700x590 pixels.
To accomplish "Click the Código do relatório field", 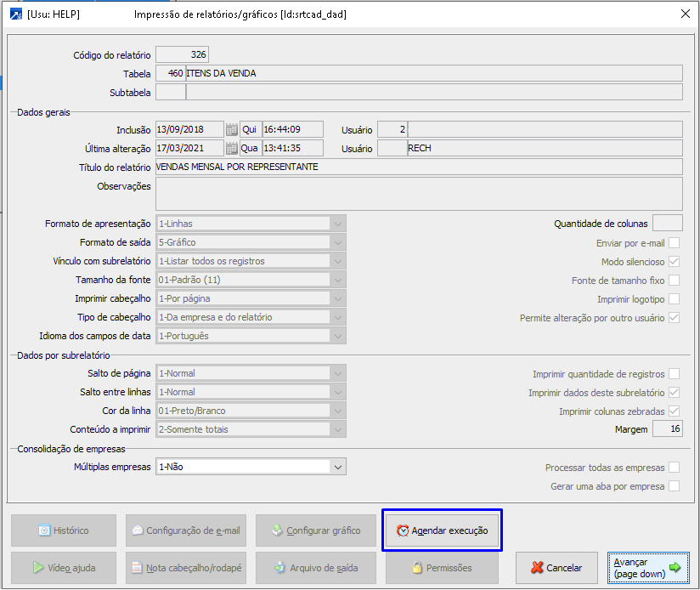I will click(x=182, y=55).
